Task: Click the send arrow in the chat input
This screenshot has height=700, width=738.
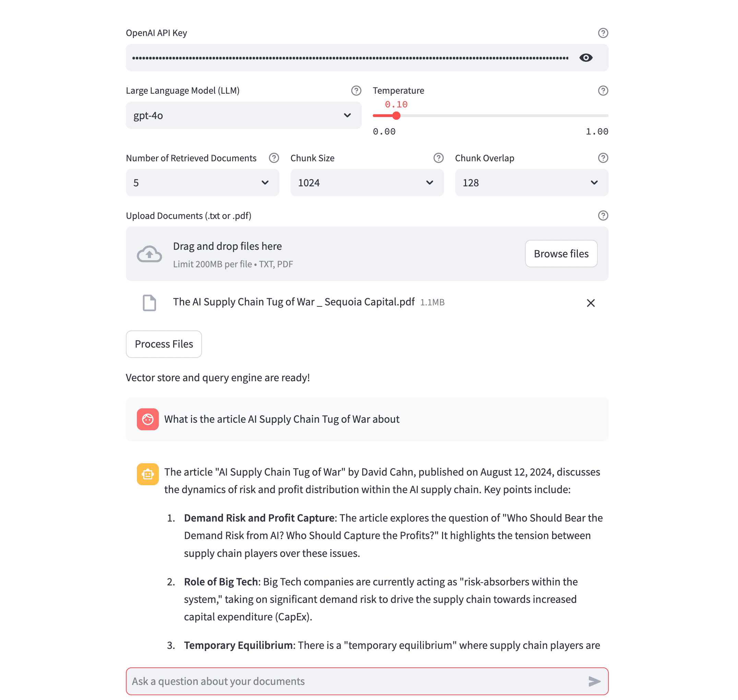Action: [x=593, y=681]
